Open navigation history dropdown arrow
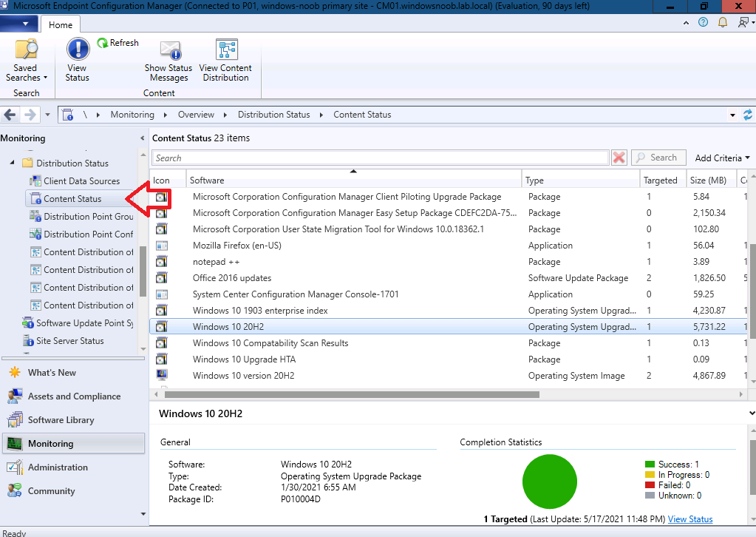The width and height of the screenshot is (756, 537). [47, 115]
